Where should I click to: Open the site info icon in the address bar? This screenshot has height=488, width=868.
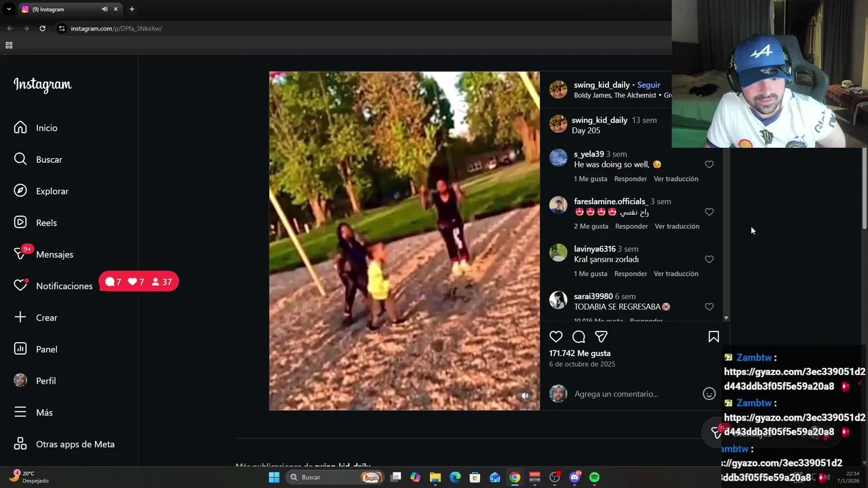coord(62,28)
